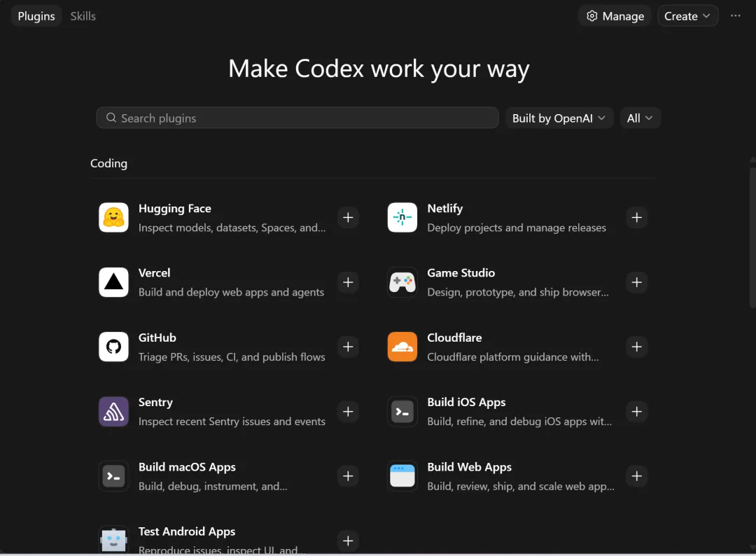Image resolution: width=756 pixels, height=556 pixels.
Task: Click 'Build and deploy web apps and agents' text
Action: point(231,292)
